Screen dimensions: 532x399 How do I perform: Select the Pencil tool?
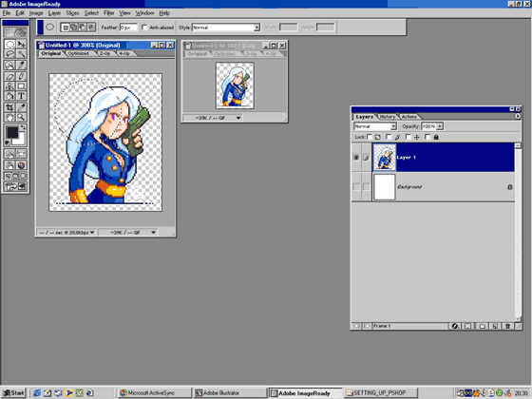[21, 76]
